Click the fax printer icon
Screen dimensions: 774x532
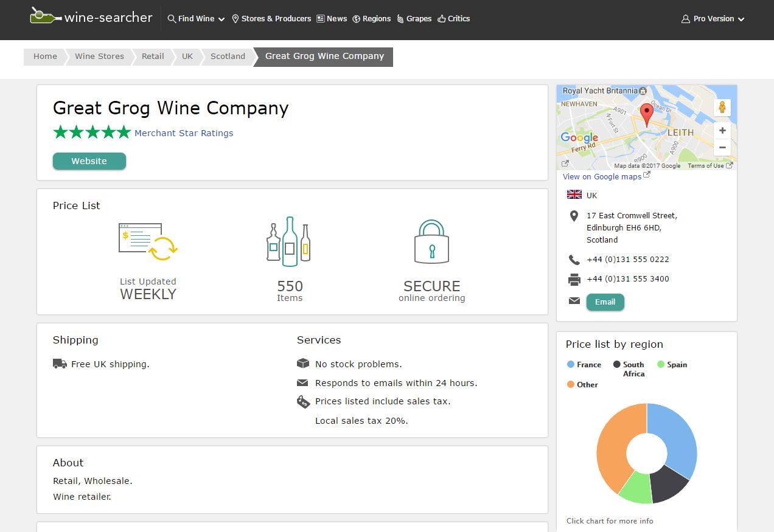pyautogui.click(x=574, y=279)
